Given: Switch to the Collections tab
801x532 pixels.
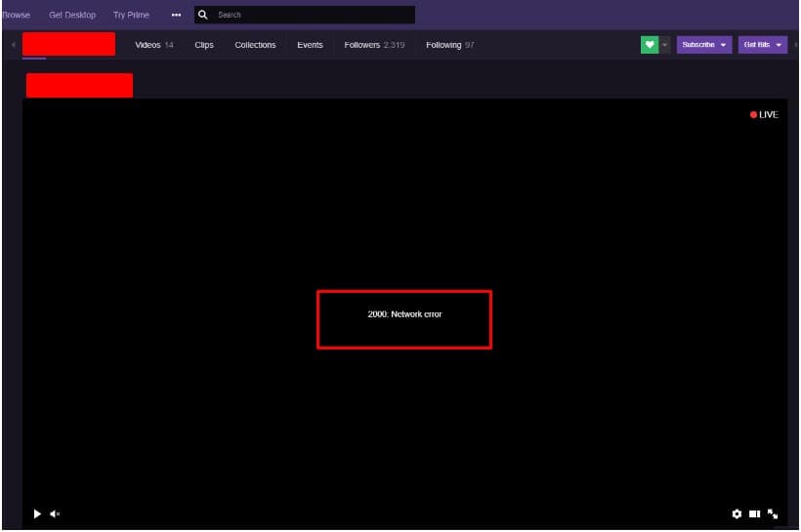Looking at the screenshot, I should point(255,45).
